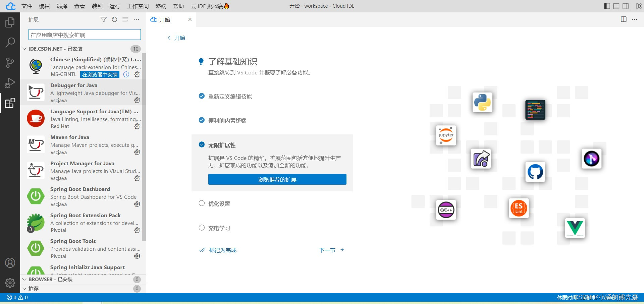Focus the extension marketplace search box
Viewport: 644px width, 304px height.
click(x=85, y=35)
